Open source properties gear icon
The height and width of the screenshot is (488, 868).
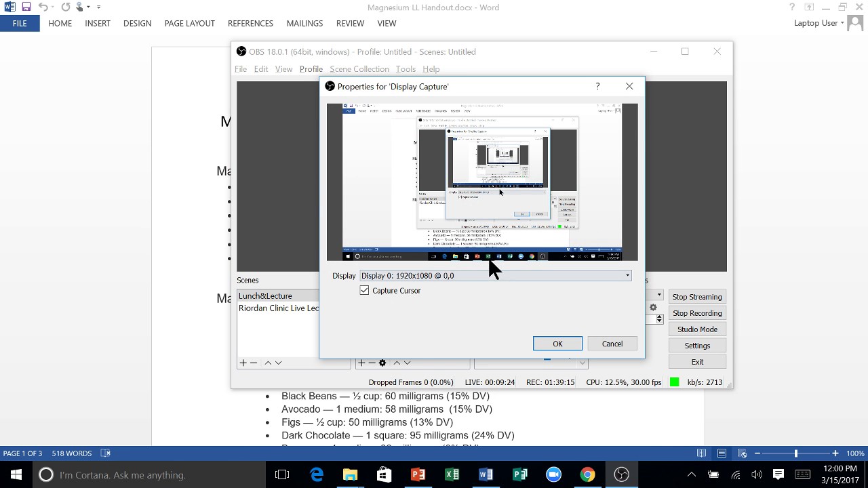pos(382,363)
